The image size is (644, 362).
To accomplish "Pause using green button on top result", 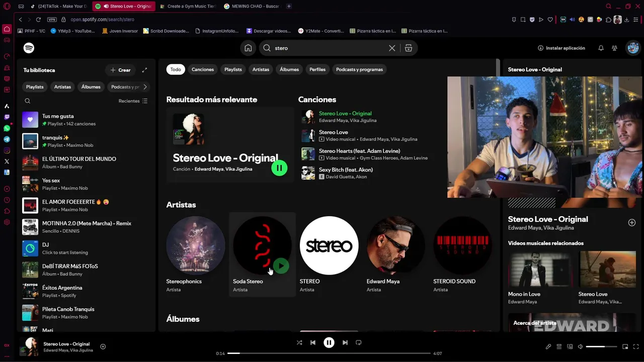I will (279, 168).
